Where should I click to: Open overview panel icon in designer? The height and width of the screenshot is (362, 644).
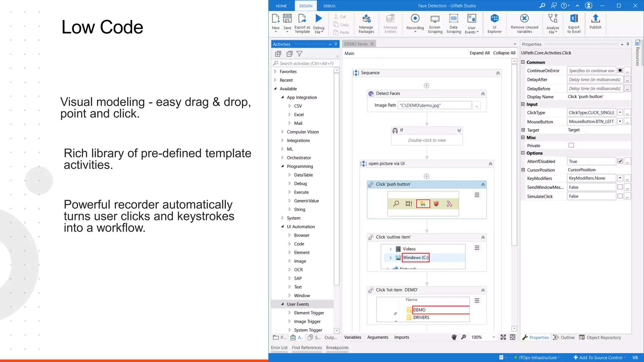tap(513, 337)
